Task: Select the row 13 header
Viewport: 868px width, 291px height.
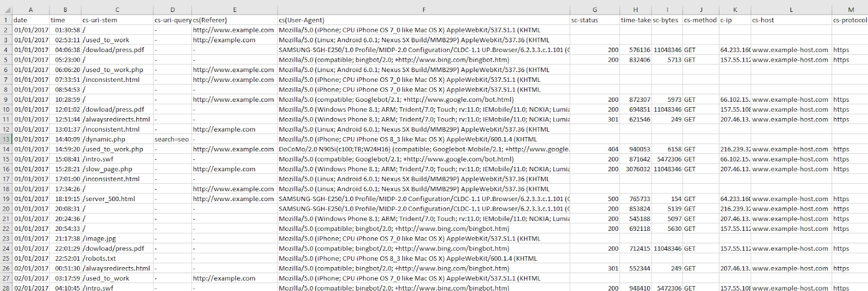Action: coord(6,139)
